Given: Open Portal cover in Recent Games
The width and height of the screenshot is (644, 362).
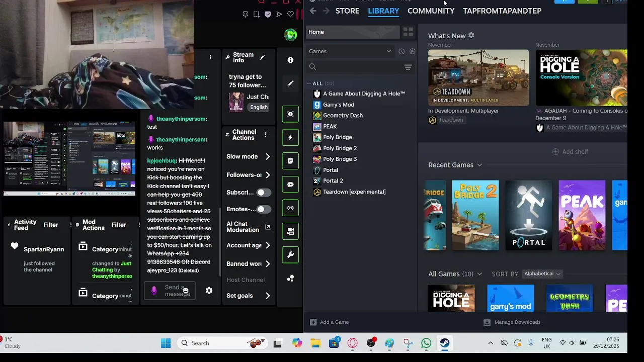Looking at the screenshot, I should [x=529, y=215].
